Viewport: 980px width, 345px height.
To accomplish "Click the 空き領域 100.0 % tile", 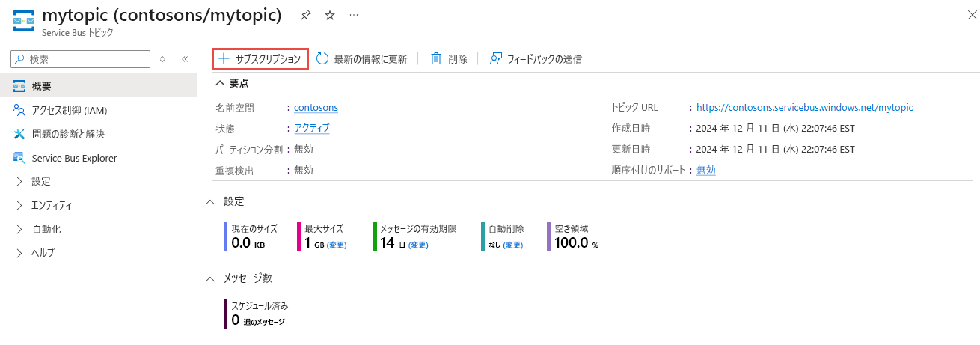I will pos(574,236).
